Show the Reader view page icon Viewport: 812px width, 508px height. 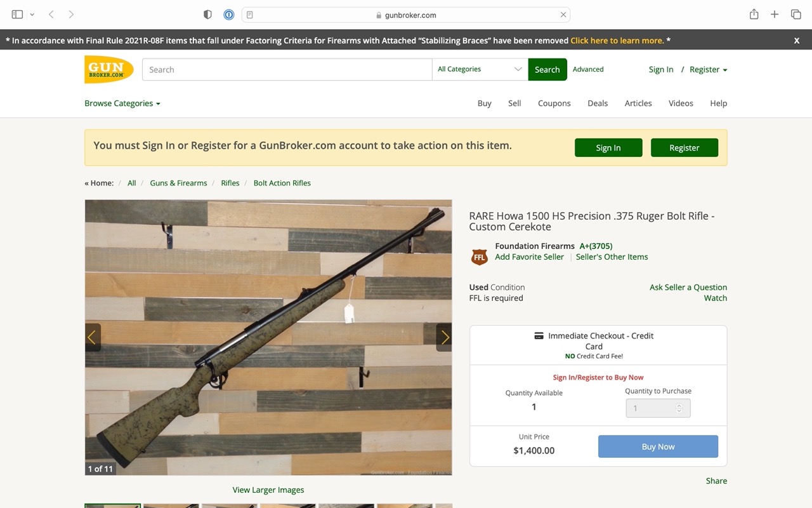(x=250, y=15)
